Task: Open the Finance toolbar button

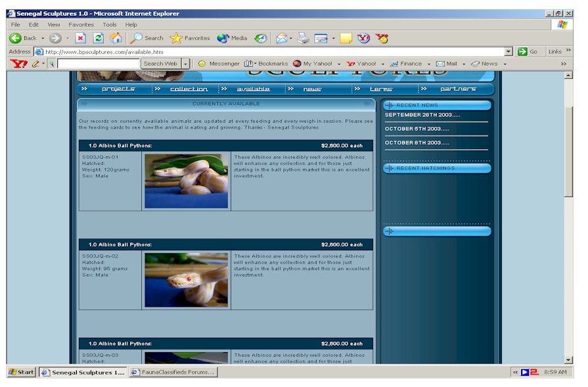Action: click(x=406, y=64)
